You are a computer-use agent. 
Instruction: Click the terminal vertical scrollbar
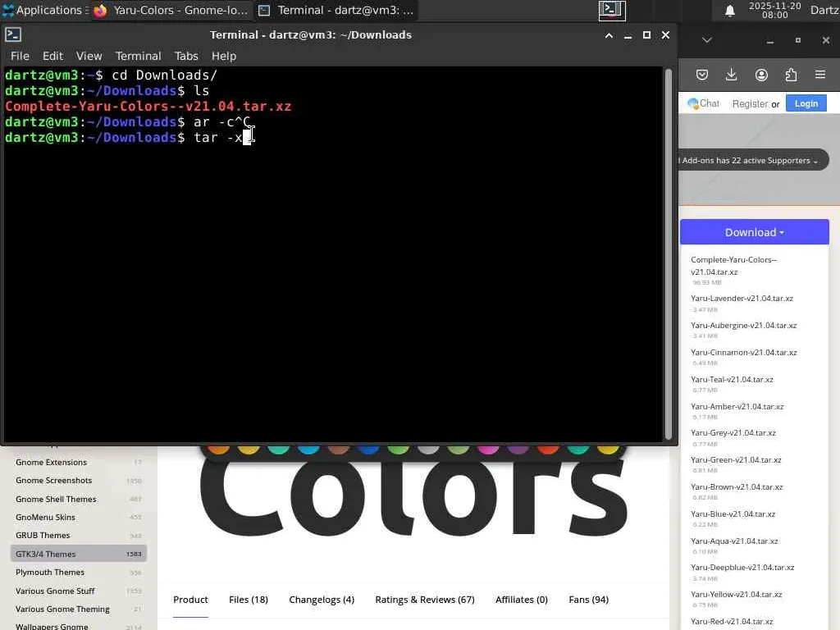click(668, 254)
